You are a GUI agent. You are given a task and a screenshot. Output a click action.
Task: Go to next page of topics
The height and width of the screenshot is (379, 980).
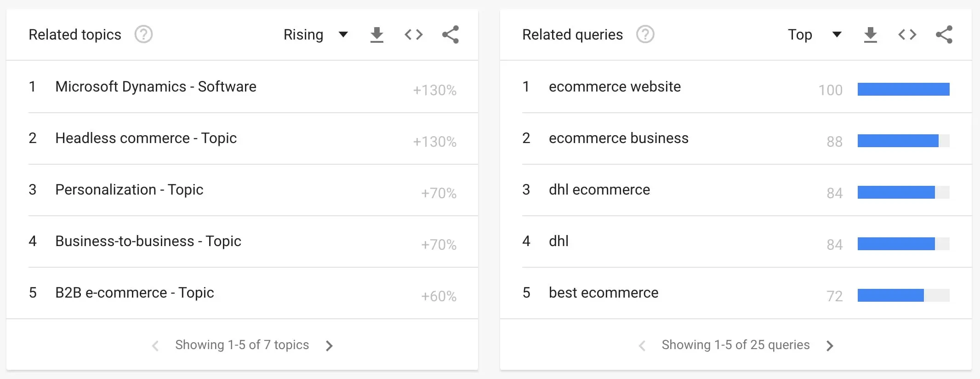[329, 345]
